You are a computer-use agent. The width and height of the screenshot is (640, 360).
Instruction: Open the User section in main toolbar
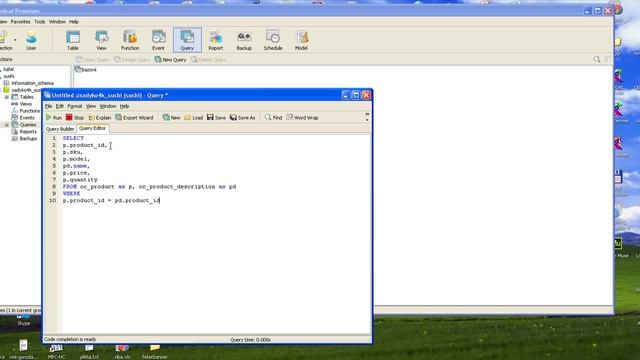31,40
